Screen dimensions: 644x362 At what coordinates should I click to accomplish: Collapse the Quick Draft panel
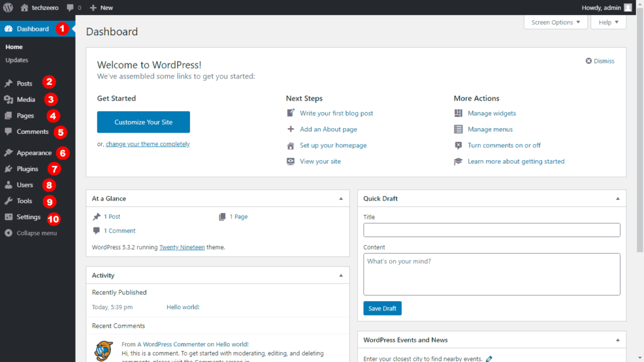(x=618, y=199)
